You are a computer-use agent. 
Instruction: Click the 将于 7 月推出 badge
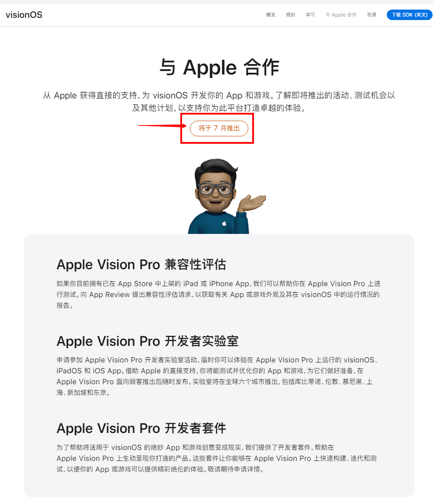click(219, 128)
